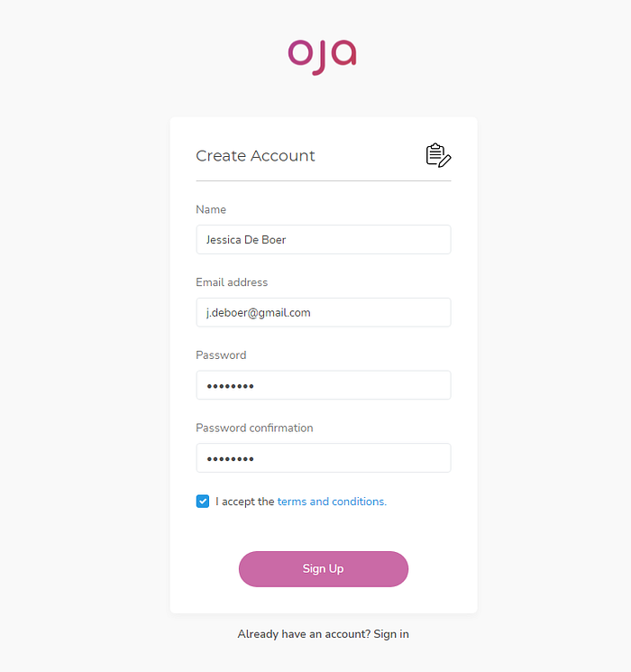
Task: Click the oja logo
Action: pyautogui.click(x=323, y=54)
